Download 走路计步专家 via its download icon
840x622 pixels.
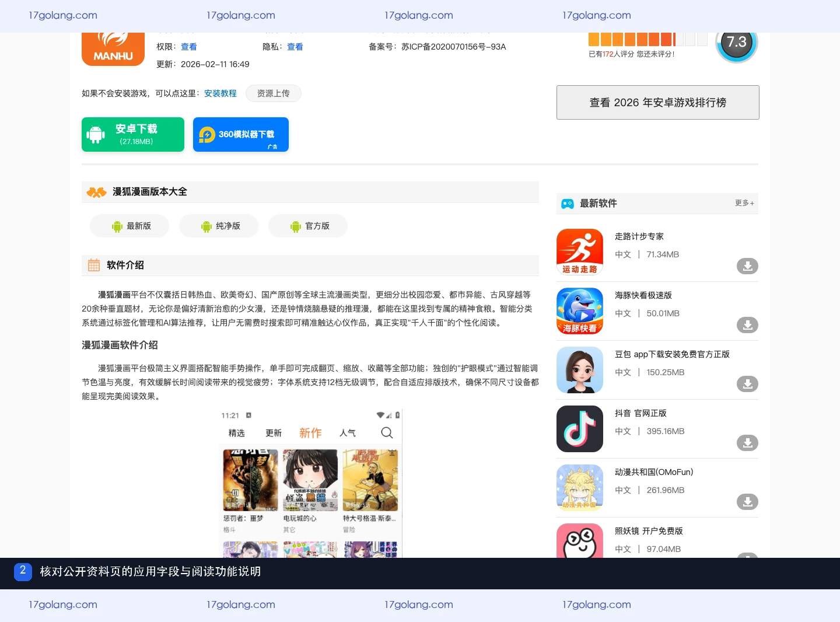747,266
